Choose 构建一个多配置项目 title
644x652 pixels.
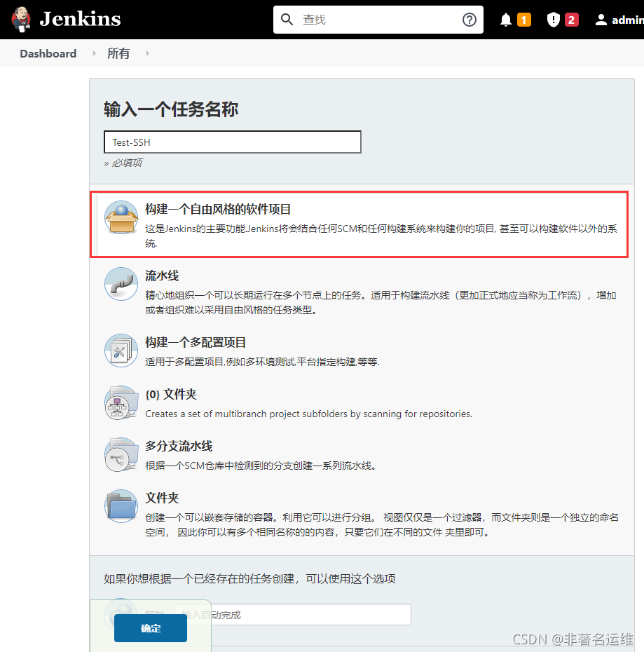tap(196, 342)
